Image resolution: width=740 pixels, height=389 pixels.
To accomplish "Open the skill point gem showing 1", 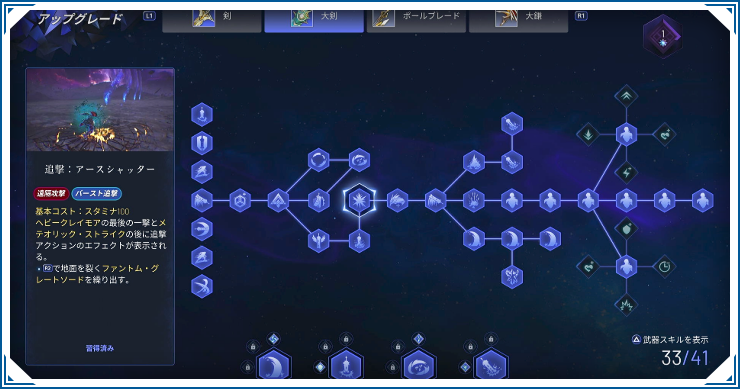I will (663, 36).
